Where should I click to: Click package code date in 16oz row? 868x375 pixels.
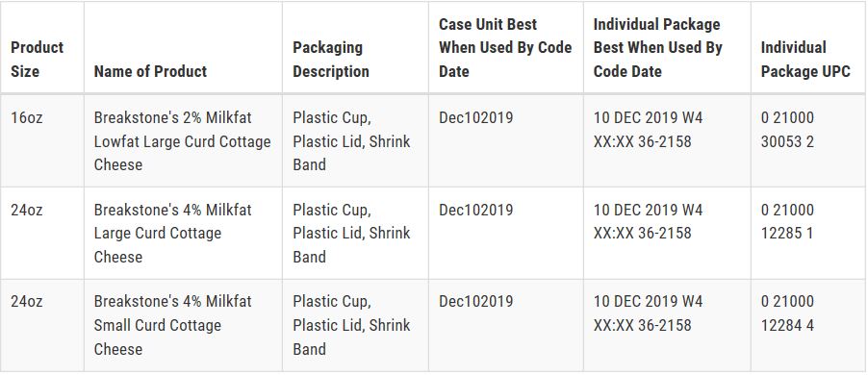[x=649, y=130]
